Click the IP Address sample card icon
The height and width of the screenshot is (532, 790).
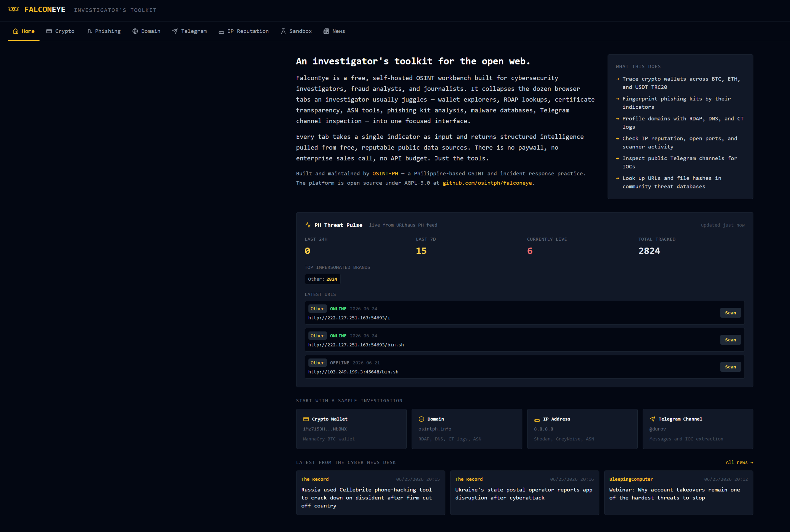[537, 420]
